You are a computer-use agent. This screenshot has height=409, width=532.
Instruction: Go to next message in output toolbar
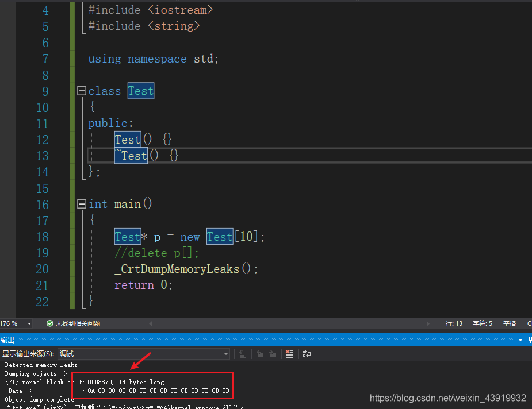[x=273, y=354]
